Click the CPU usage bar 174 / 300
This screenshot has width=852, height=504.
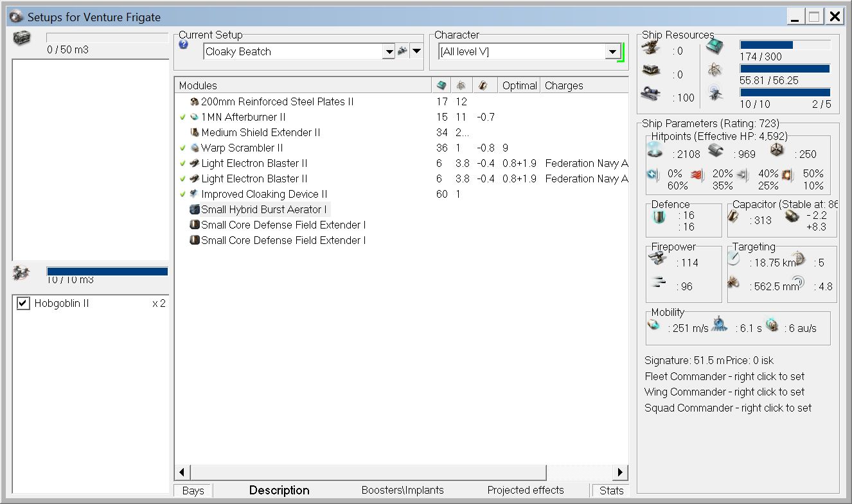tap(785, 45)
